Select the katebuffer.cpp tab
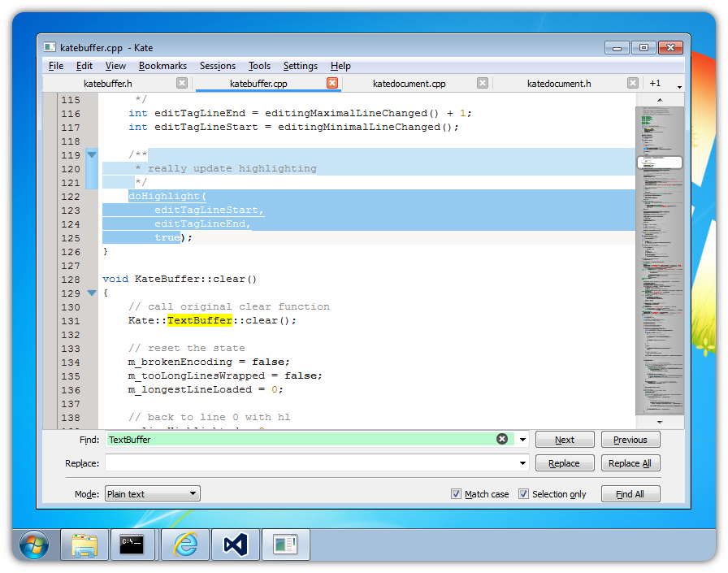Screen dimensions: 728x573 pos(258,84)
